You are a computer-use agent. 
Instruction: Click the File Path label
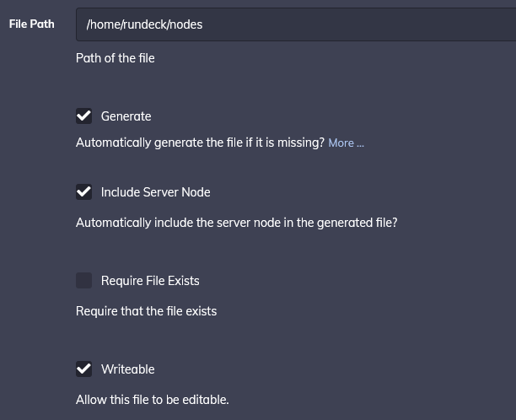pyautogui.click(x=31, y=24)
